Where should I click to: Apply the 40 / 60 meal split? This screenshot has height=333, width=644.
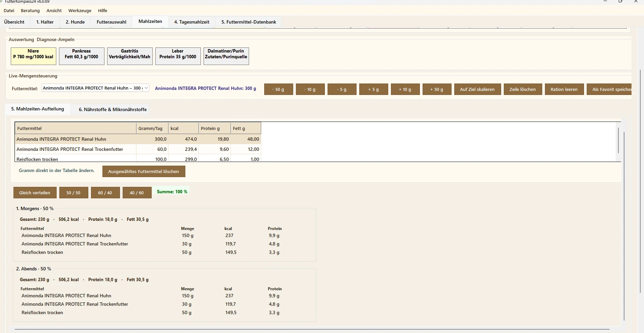point(137,193)
